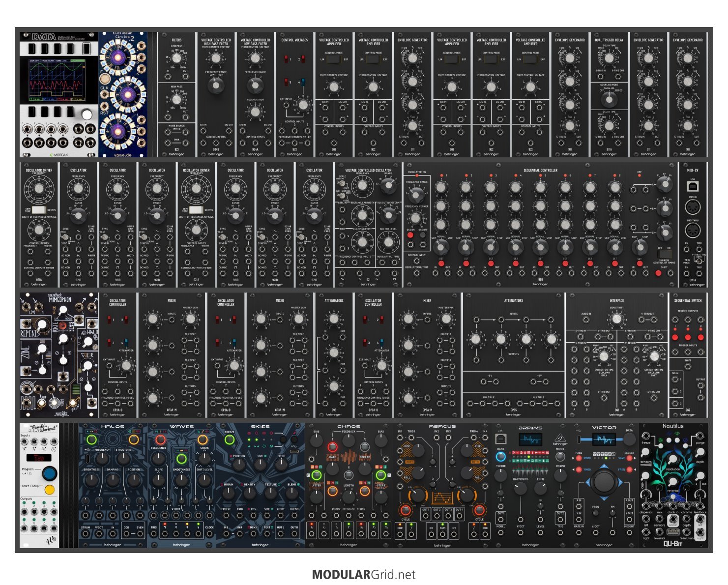Click the top glowing LED ring on Euclidean Circles
This screenshot has height=585, width=728.
tap(118, 58)
